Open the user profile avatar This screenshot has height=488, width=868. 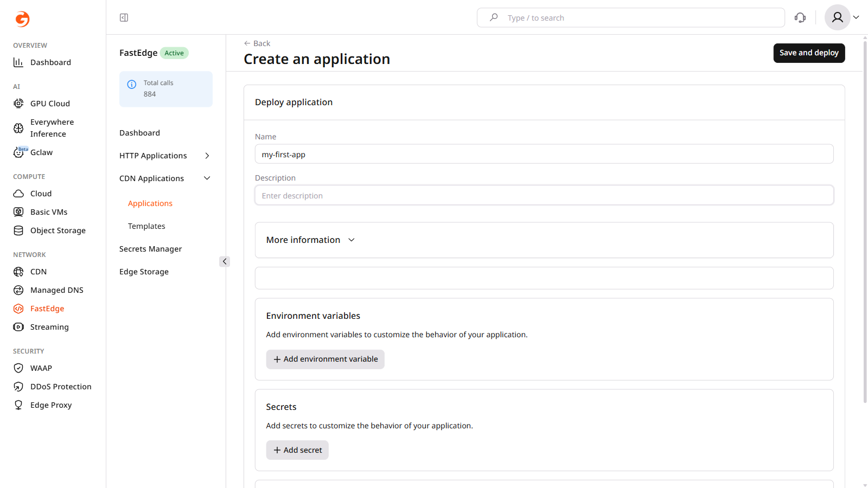pos(838,17)
